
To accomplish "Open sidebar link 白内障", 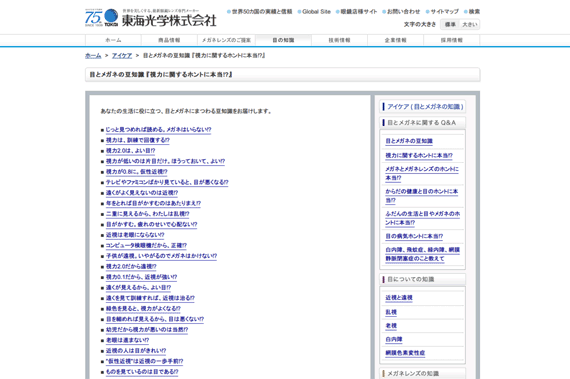I will (394, 340).
